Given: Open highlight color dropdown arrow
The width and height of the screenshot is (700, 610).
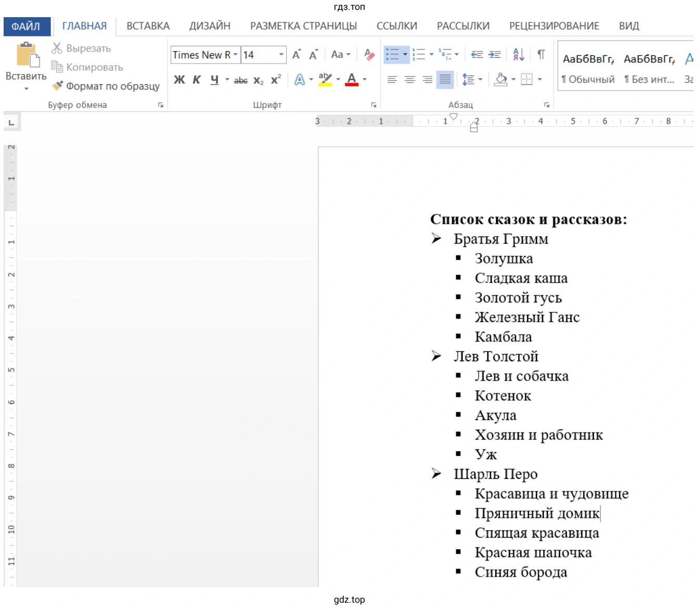Looking at the screenshot, I should coord(338,80).
